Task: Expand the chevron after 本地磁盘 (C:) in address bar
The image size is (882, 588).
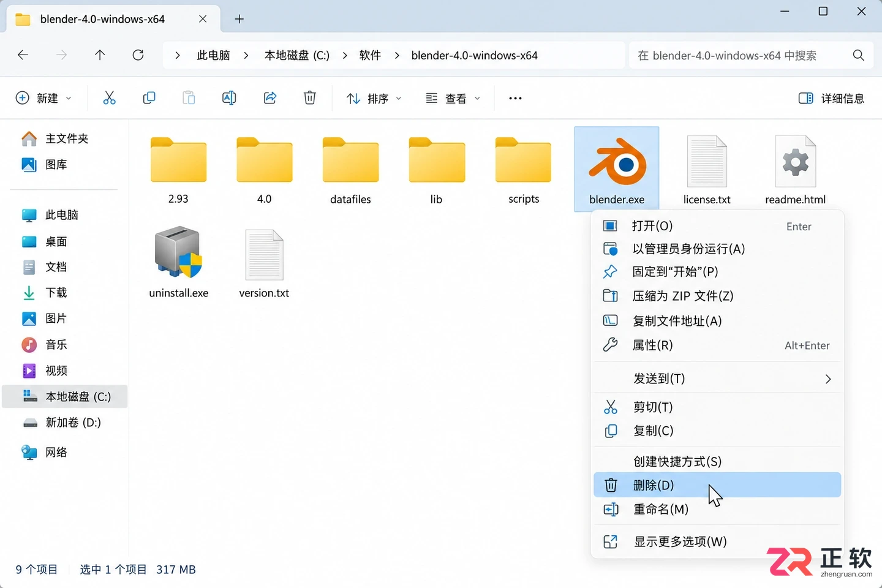Action: (345, 55)
